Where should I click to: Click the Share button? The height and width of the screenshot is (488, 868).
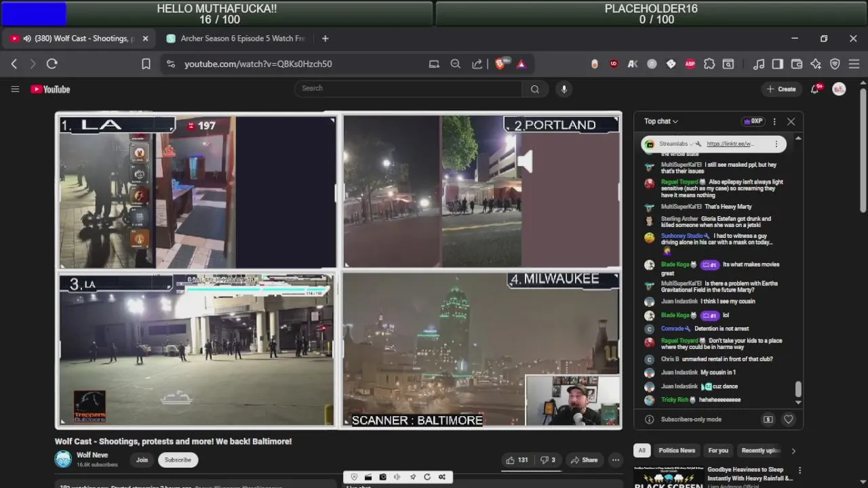(584, 460)
